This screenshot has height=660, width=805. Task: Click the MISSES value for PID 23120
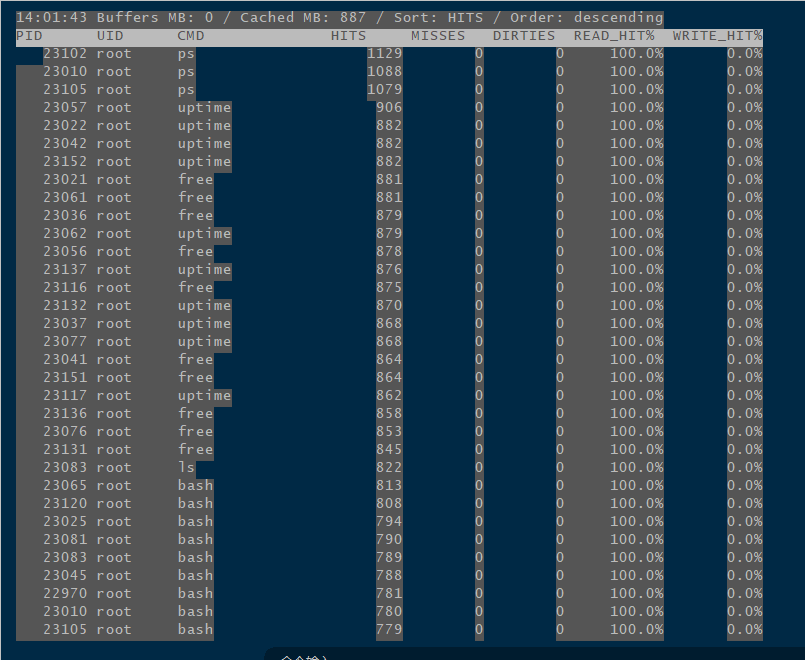click(x=479, y=503)
